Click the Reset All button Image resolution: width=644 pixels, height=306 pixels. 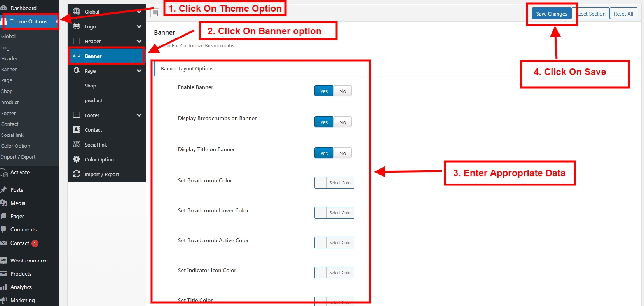pos(623,14)
